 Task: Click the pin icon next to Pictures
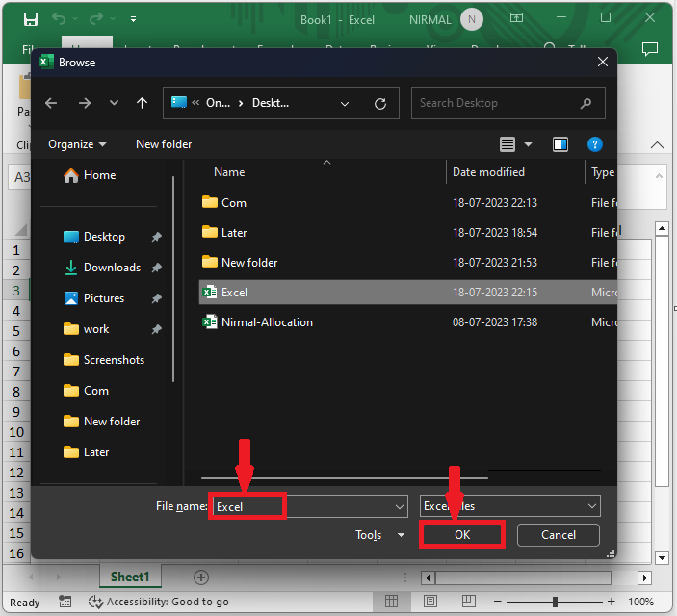click(x=156, y=298)
